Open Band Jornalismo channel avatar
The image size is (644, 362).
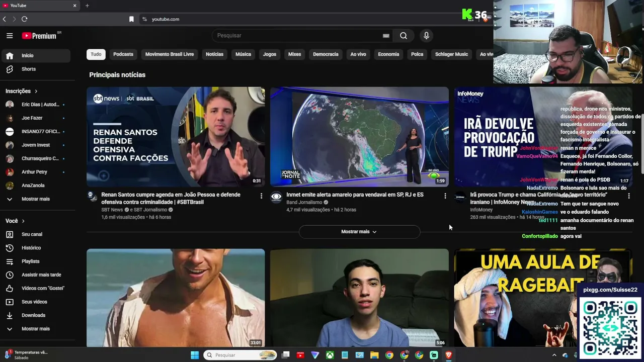point(276,197)
